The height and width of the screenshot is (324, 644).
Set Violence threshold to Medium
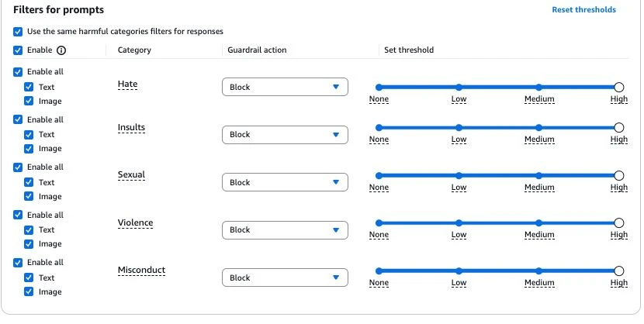click(538, 223)
